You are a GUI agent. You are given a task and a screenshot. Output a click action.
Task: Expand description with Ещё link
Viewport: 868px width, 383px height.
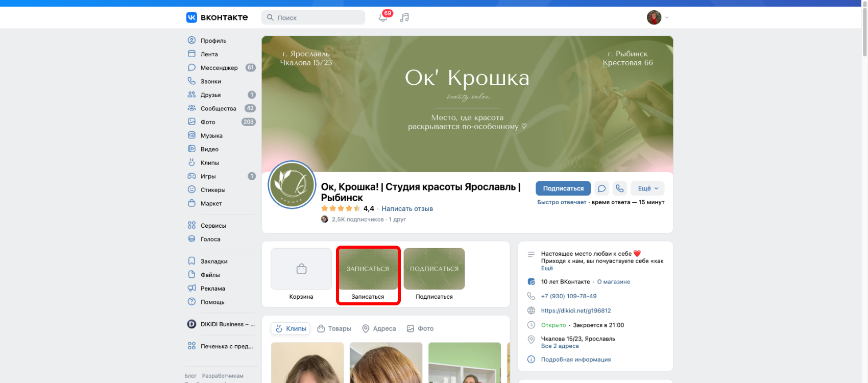(x=547, y=268)
